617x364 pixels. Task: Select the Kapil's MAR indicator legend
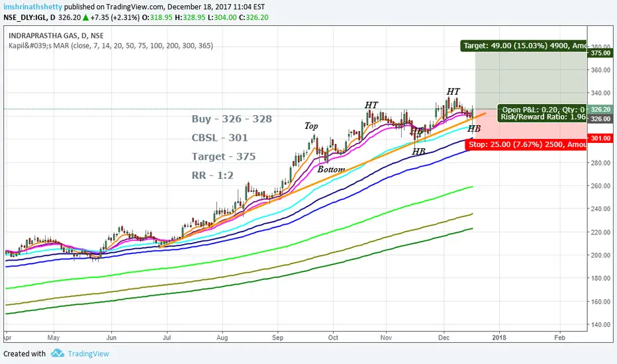pyautogui.click(x=111, y=46)
